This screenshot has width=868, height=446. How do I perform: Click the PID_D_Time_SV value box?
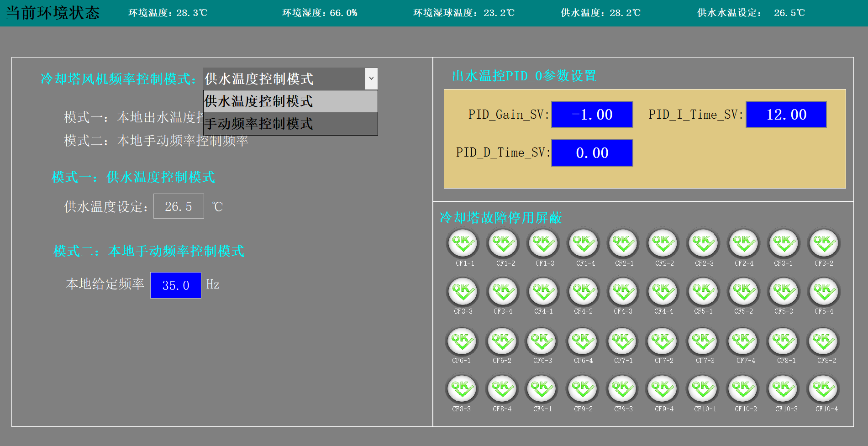click(x=592, y=152)
